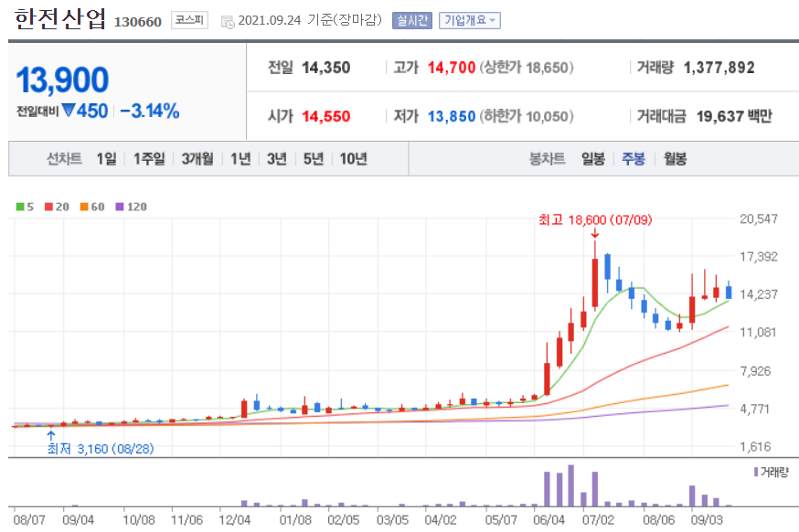Click the 선차트 label
799x532 pixels.
pos(64,159)
